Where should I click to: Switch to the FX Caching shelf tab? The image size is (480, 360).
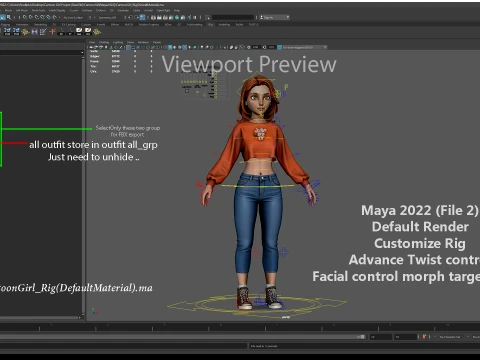tap(69, 25)
